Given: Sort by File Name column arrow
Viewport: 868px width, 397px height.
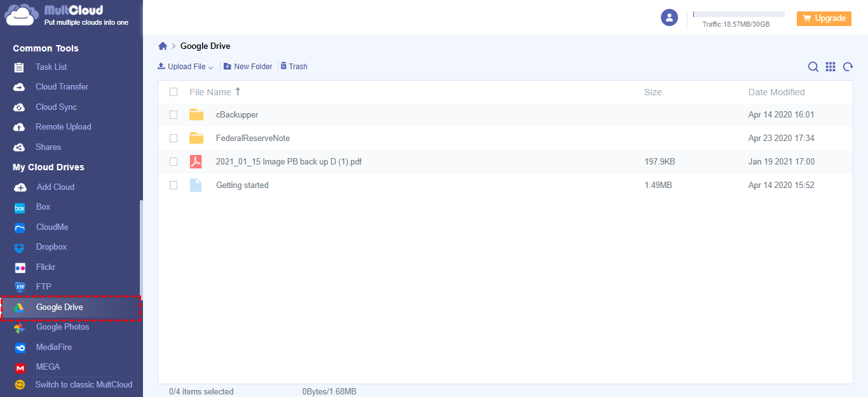Looking at the screenshot, I should (x=238, y=91).
